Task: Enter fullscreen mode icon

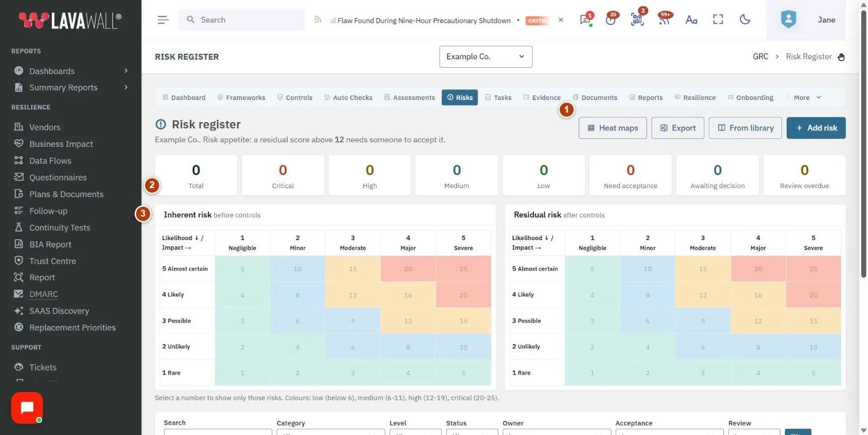Action: point(718,20)
